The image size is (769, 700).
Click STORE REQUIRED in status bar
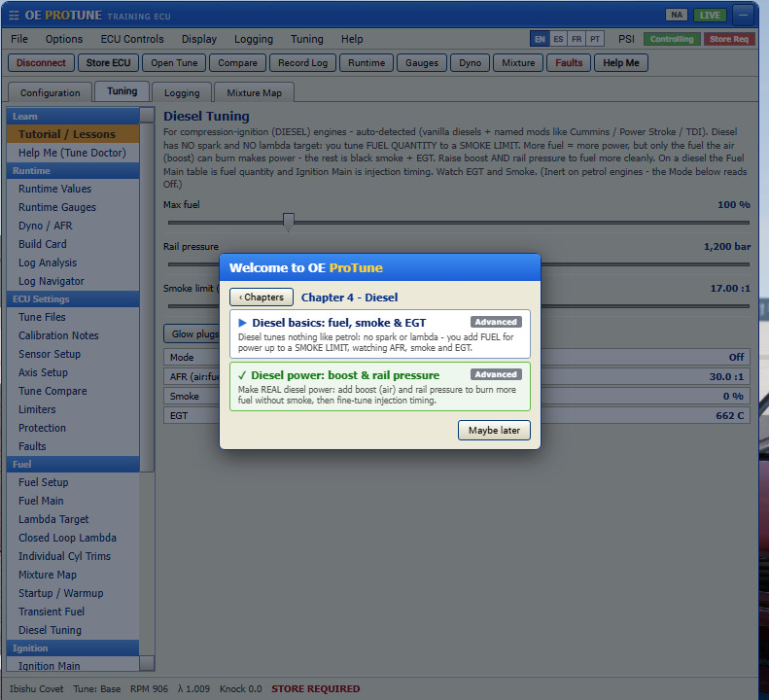click(315, 688)
